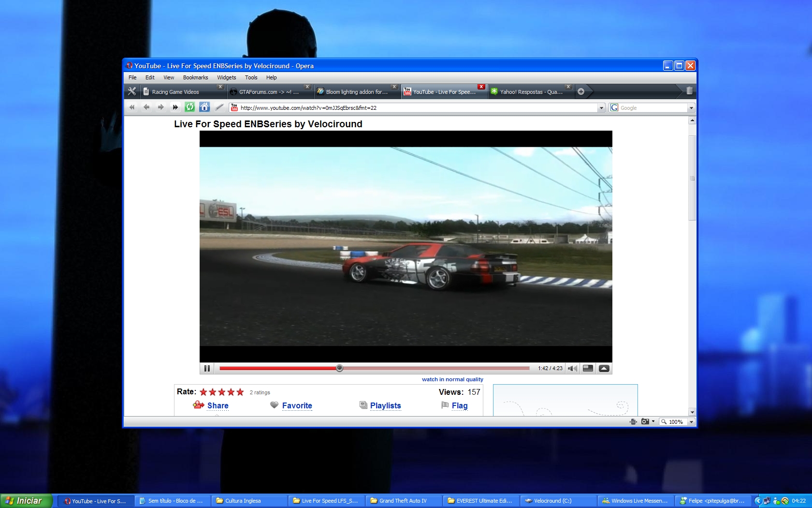The width and height of the screenshot is (812, 508).
Task: Open the Widgets menu
Action: coord(226,77)
